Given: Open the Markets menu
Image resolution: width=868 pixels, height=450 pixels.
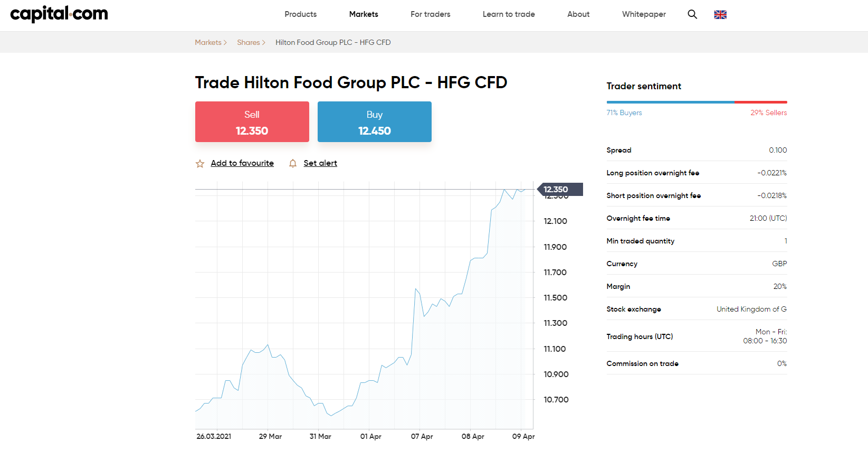Looking at the screenshot, I should 364,14.
